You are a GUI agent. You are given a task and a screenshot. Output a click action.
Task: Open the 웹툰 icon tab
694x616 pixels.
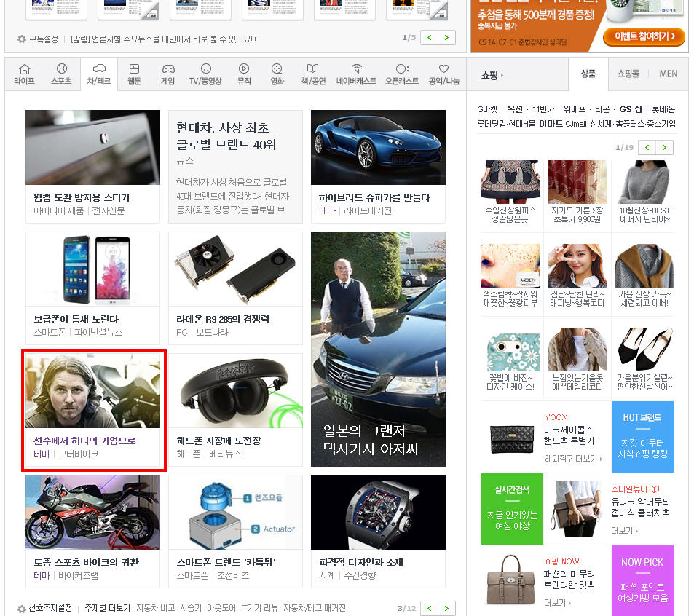[134, 74]
